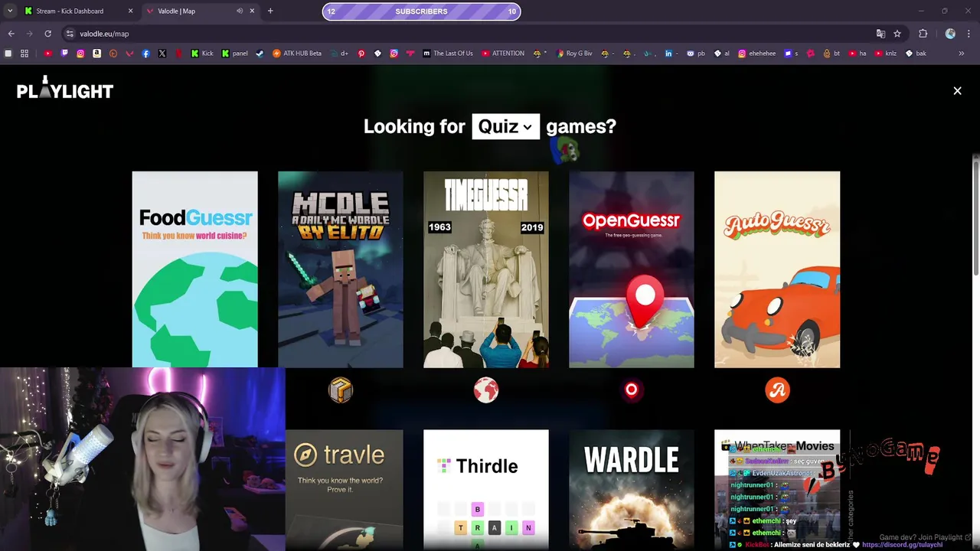Close the Kick Dashboard tab
The width and height of the screenshot is (980, 551).
tap(130, 11)
